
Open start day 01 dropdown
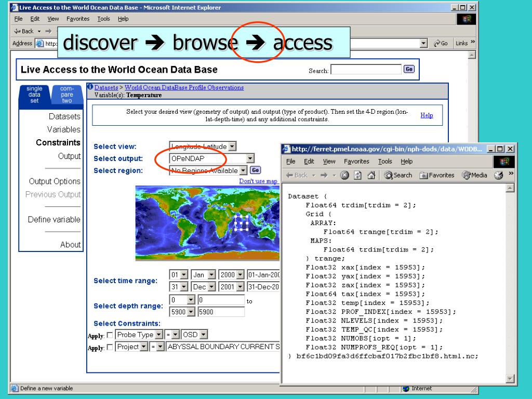click(x=183, y=275)
